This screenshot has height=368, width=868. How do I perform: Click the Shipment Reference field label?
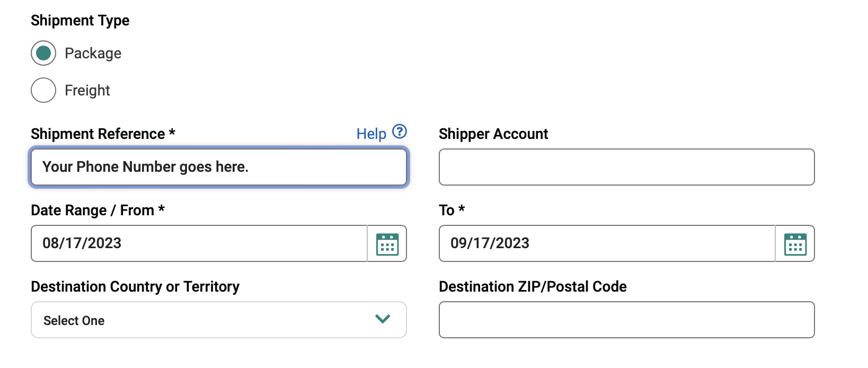(98, 134)
